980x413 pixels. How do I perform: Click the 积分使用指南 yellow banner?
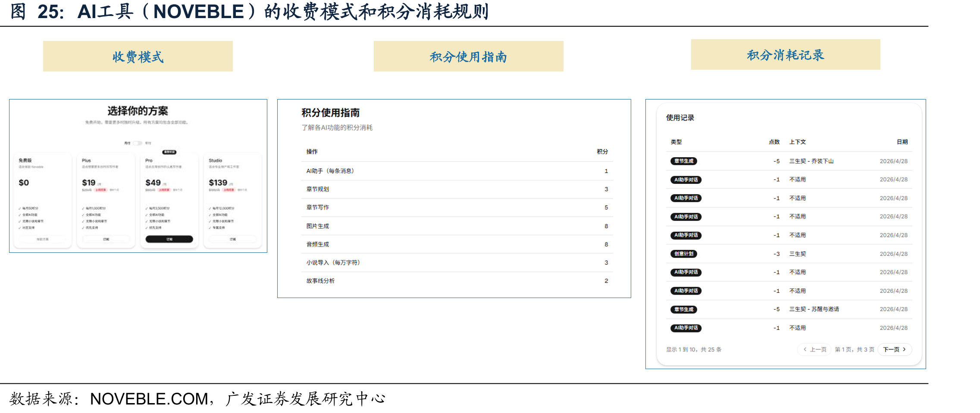coord(469,56)
